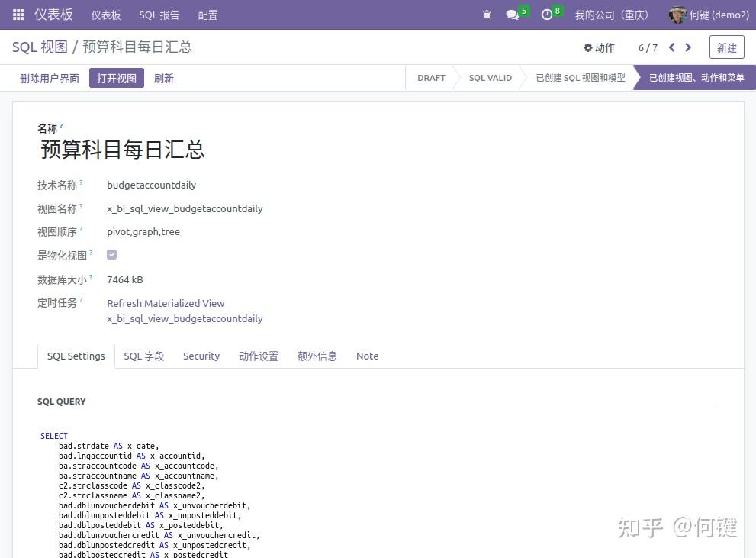Open the activities clock icon showing 8
Viewport: 756px width, 558px height.
click(x=545, y=15)
